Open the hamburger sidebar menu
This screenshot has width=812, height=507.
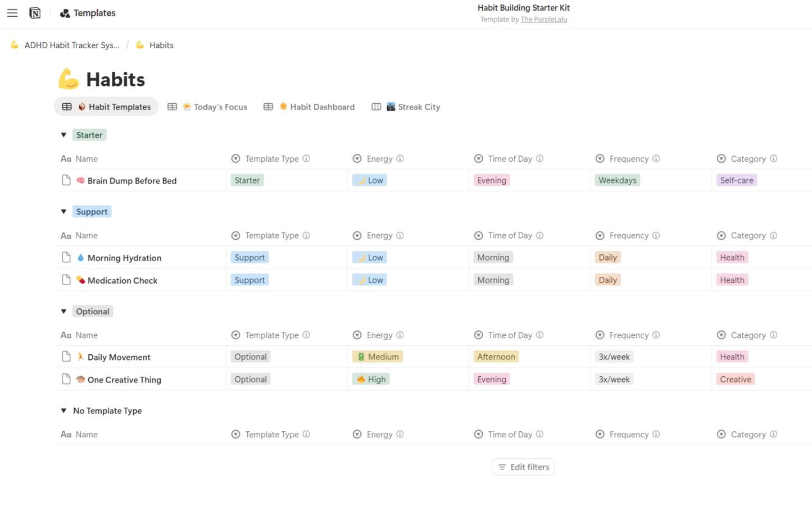click(x=12, y=13)
